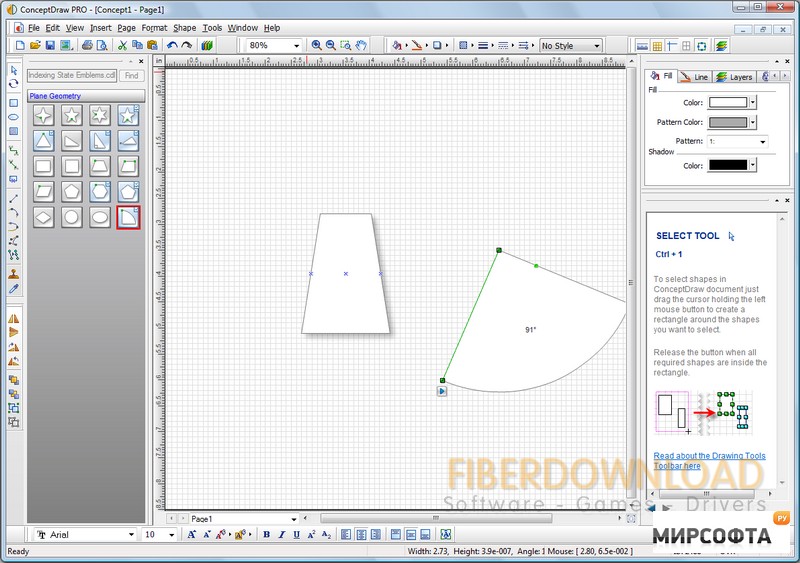Click the Paste icon

(x=152, y=45)
